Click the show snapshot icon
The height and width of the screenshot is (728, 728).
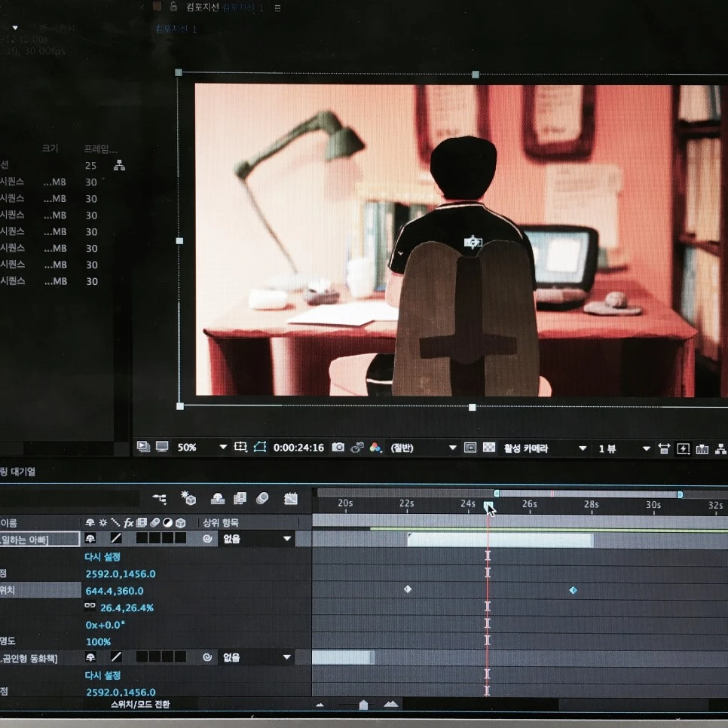coord(357,448)
